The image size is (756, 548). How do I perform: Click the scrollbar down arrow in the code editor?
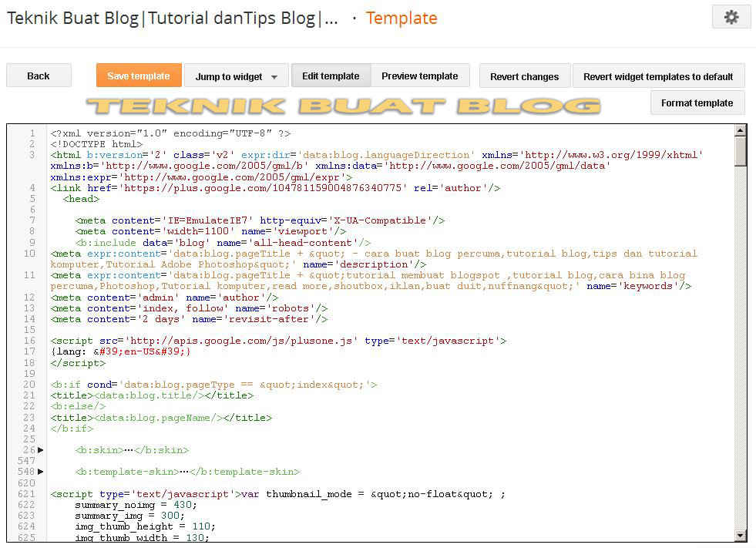coord(739,533)
